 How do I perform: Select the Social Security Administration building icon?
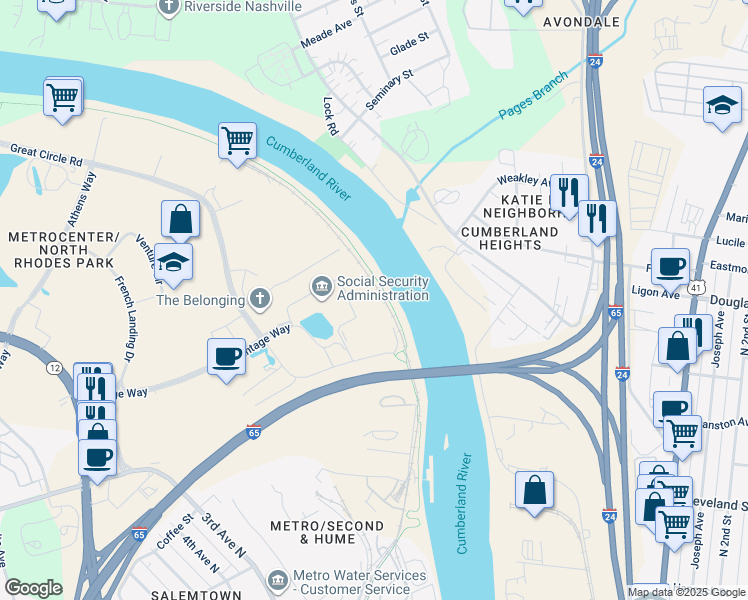coord(322,287)
